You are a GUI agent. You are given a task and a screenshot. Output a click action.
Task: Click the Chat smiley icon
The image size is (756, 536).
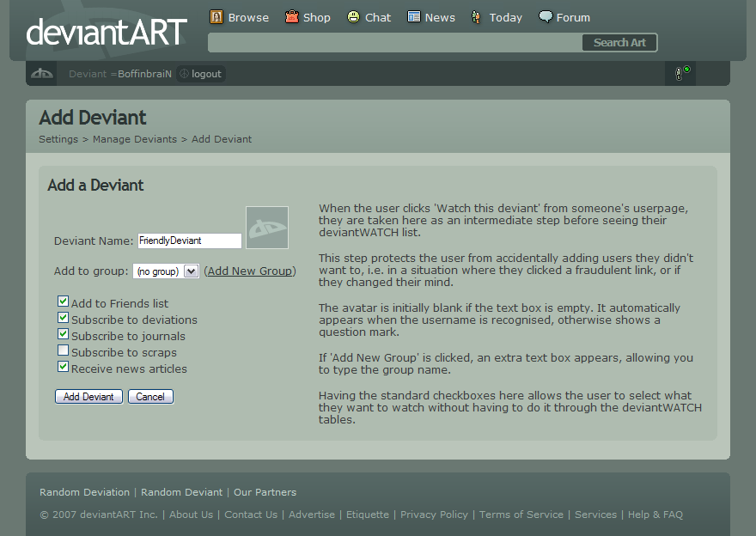(353, 17)
